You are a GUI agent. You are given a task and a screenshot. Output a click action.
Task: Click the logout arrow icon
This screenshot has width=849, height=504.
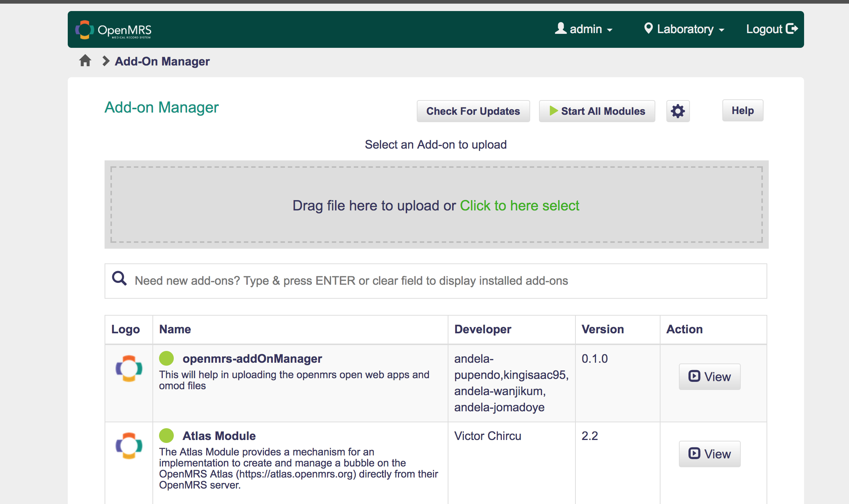tap(792, 29)
